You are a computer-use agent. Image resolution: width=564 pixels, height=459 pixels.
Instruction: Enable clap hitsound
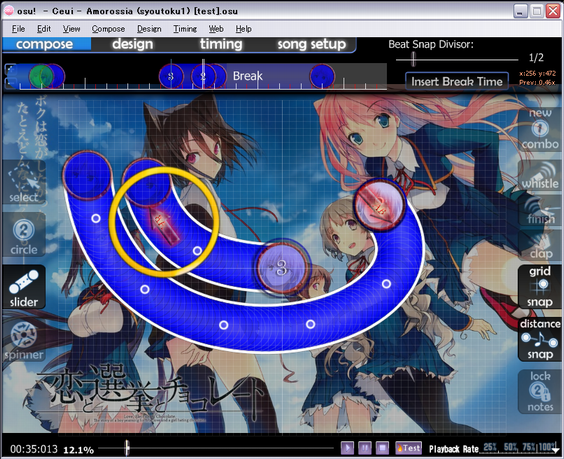[540, 246]
